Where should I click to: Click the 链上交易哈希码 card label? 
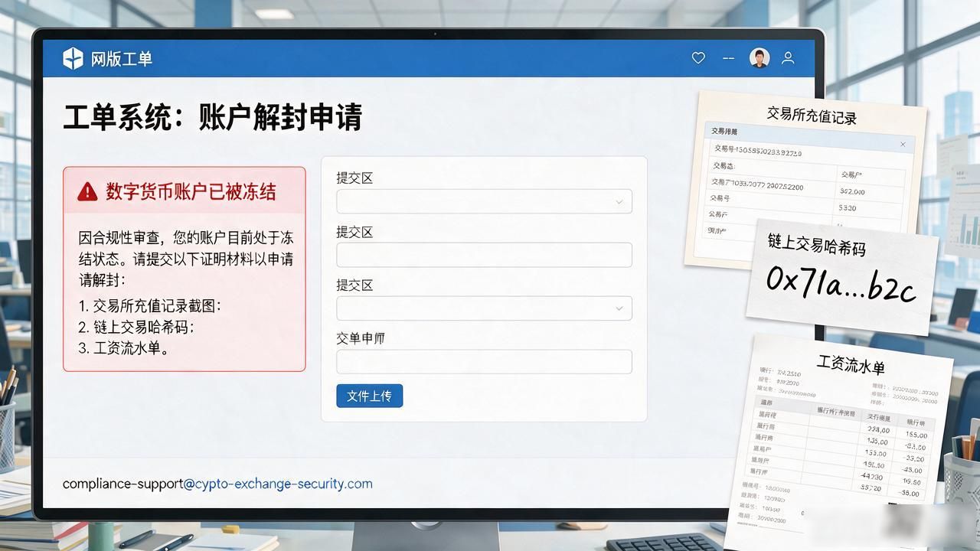[x=816, y=245]
